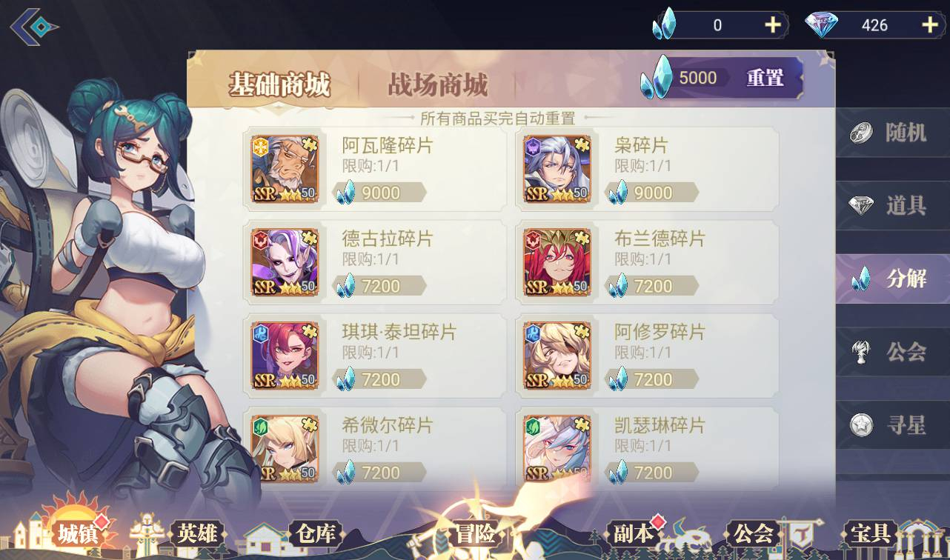Add diamonds with the plus icon

(x=930, y=25)
